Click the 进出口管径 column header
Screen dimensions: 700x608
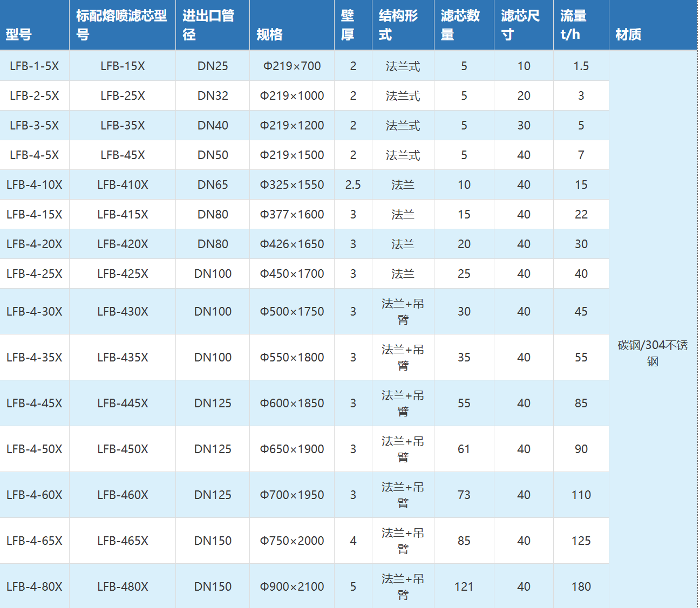tap(213, 25)
